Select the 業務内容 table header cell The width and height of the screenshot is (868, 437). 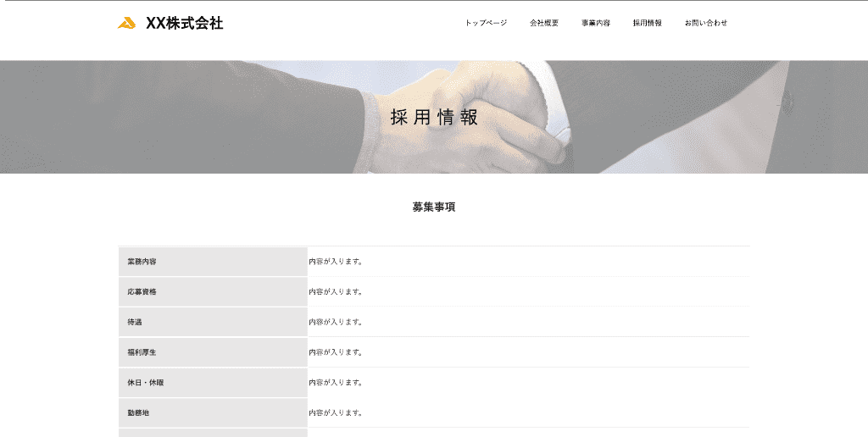coord(213,262)
